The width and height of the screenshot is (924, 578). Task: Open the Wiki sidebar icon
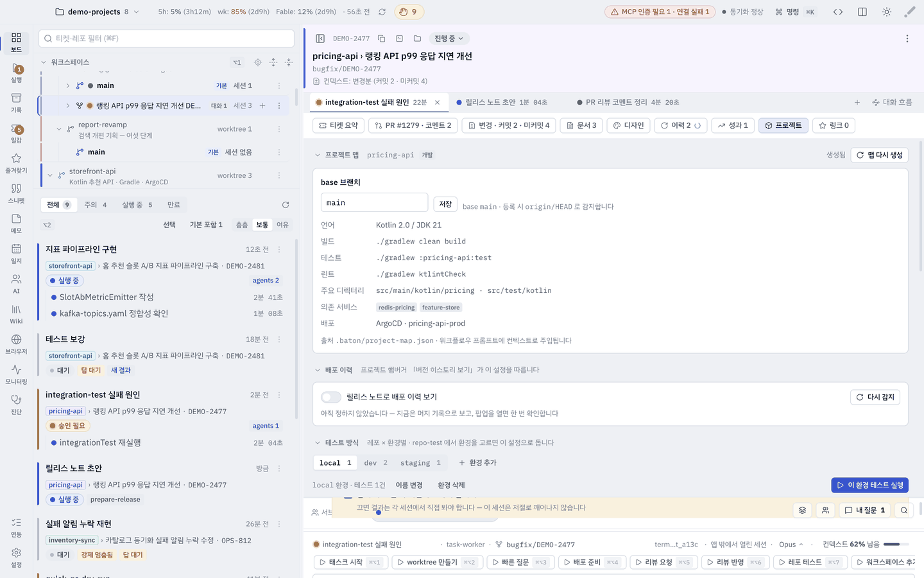(16, 314)
